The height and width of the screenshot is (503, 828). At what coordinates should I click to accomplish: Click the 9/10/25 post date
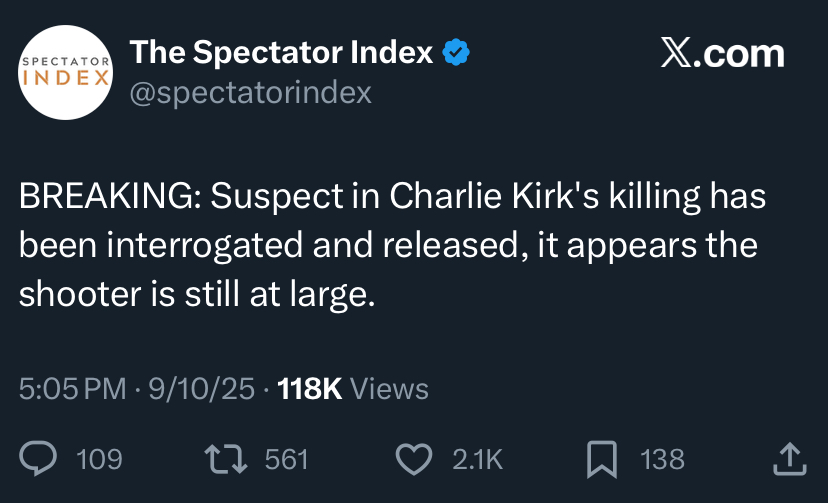coord(201,388)
